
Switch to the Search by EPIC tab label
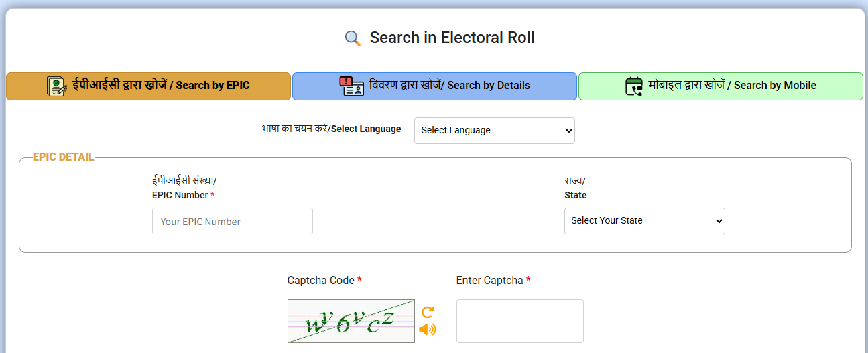coord(161,85)
